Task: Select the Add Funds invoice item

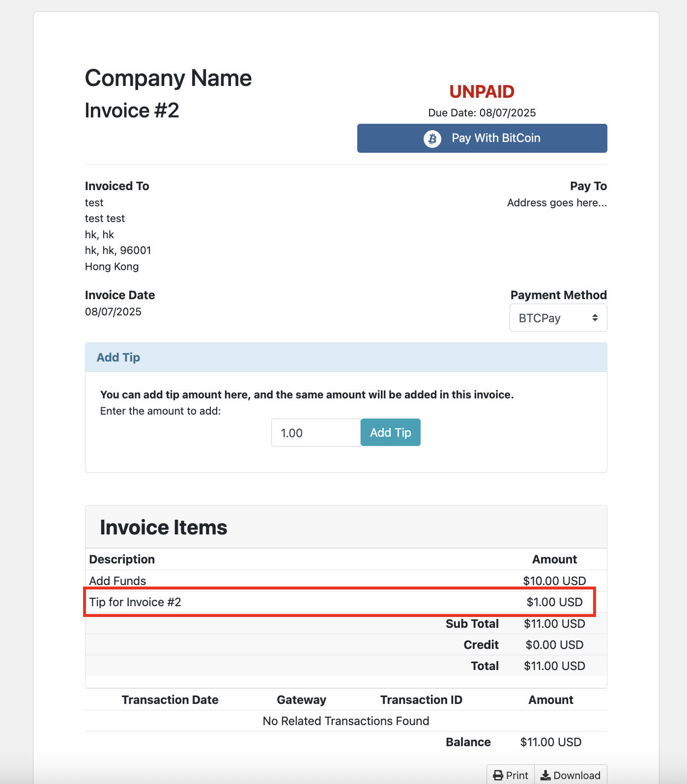Action: click(118, 581)
